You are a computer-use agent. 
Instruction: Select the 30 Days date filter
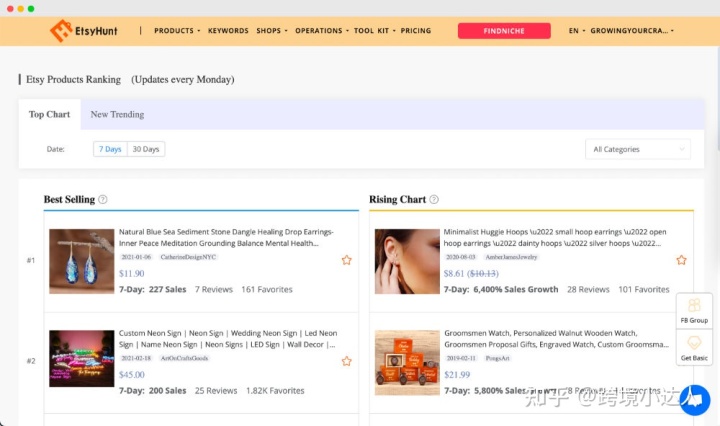pyautogui.click(x=146, y=149)
